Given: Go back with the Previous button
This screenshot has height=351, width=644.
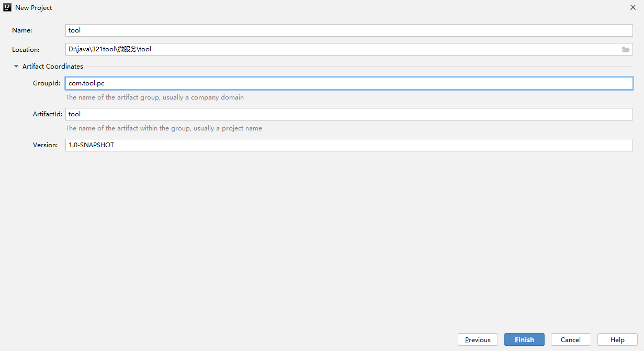Looking at the screenshot, I should coord(478,339).
